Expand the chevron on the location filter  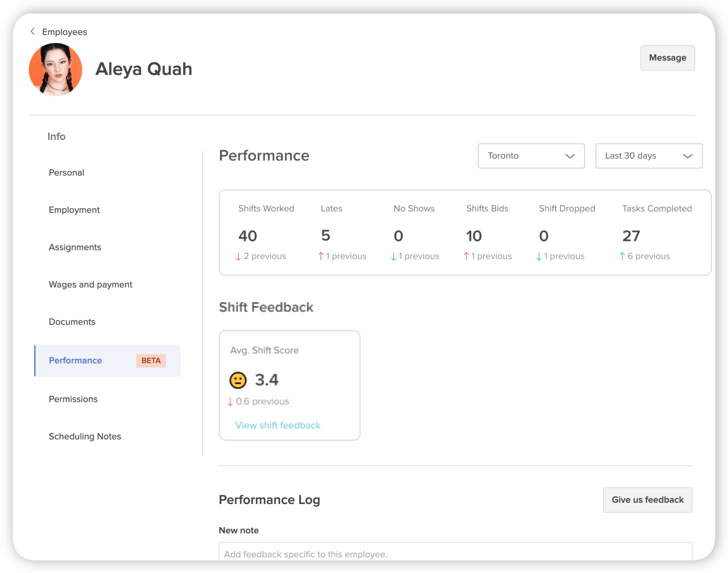click(571, 156)
